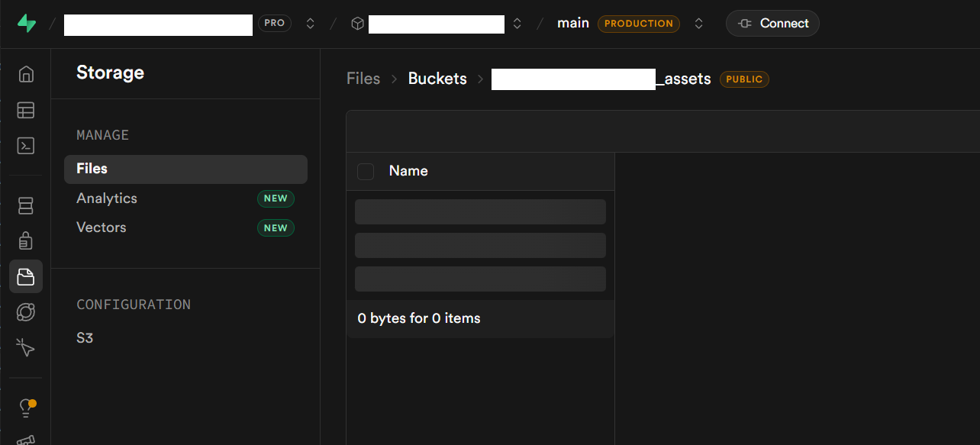
Task: Click the main branch name
Action: click(573, 23)
